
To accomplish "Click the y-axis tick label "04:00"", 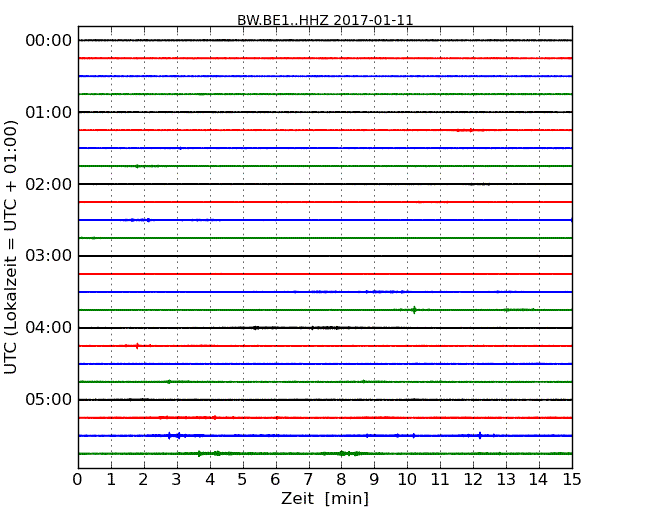I will tap(49, 328).
